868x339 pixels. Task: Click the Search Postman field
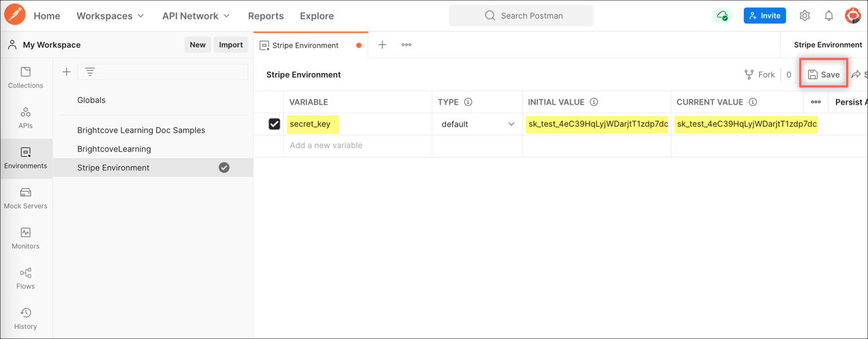(521, 15)
